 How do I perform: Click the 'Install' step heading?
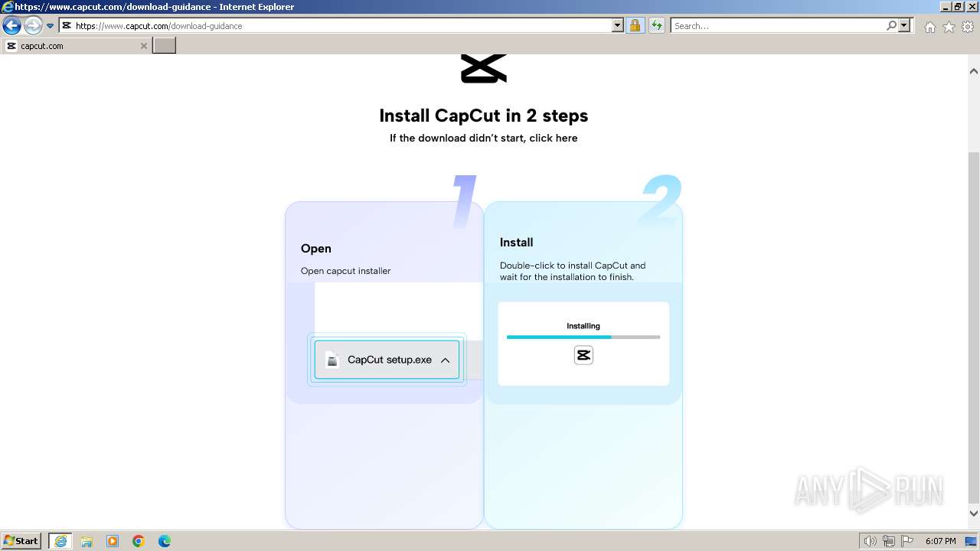click(516, 242)
